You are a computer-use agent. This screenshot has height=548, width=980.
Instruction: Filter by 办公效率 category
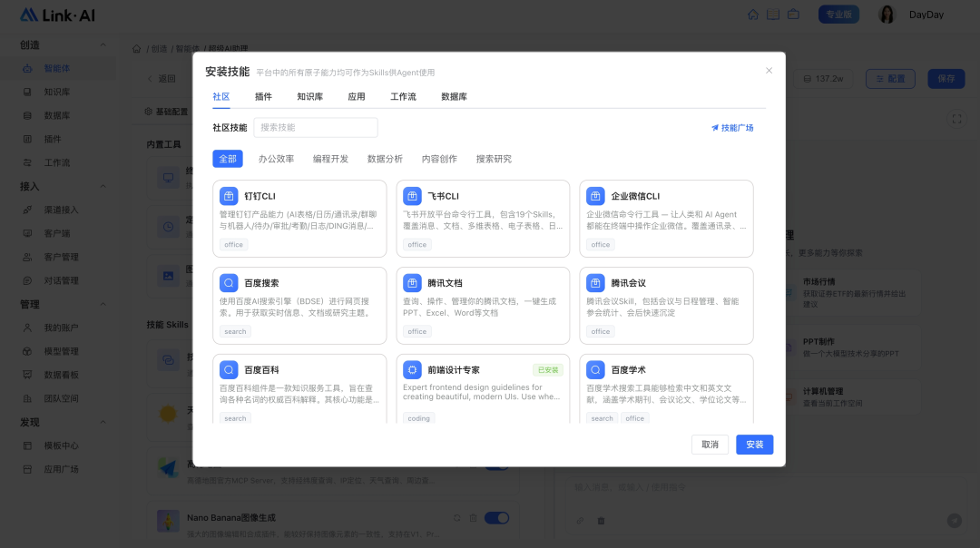(276, 159)
